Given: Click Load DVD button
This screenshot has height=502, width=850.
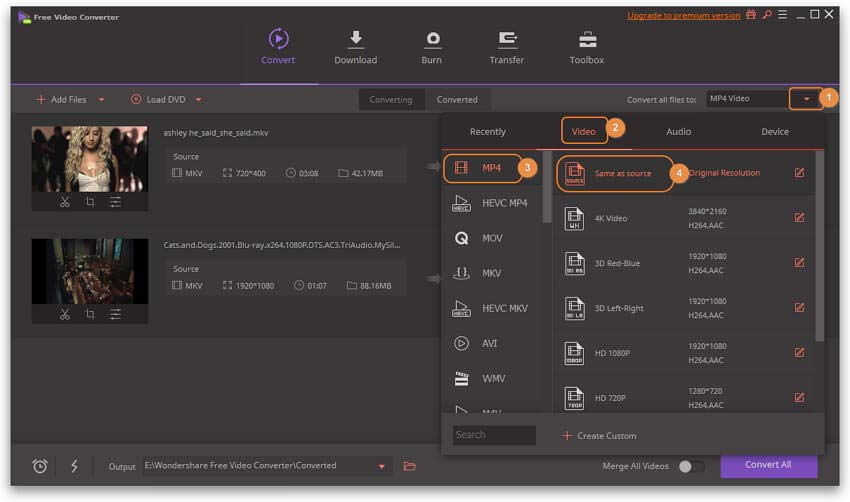Looking at the screenshot, I should point(159,100).
